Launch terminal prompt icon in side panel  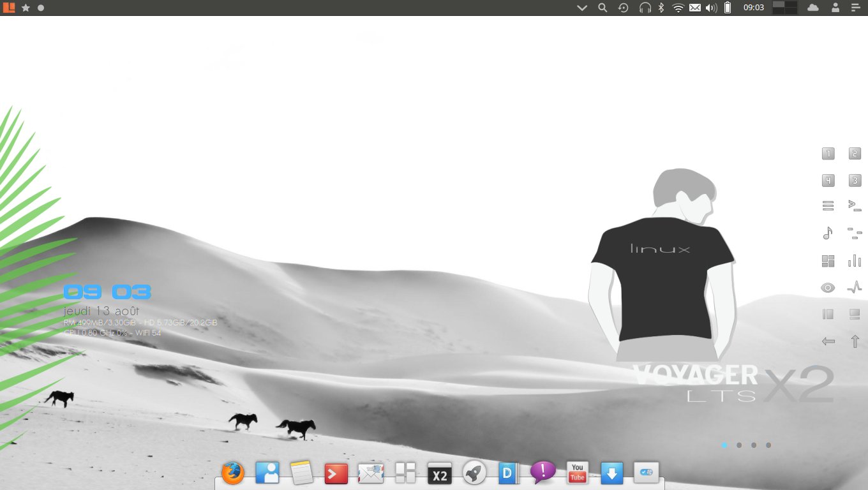click(x=855, y=205)
